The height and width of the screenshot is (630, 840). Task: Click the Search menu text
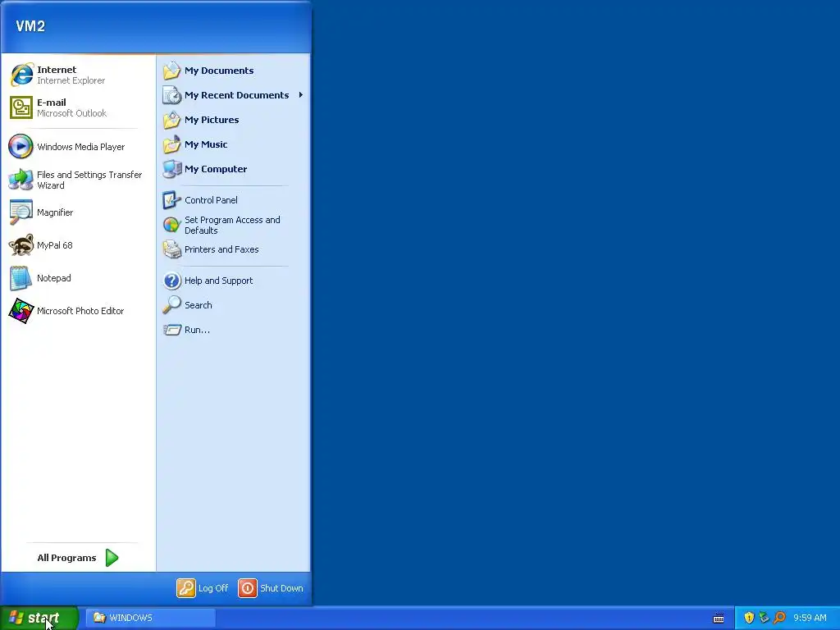tap(199, 305)
